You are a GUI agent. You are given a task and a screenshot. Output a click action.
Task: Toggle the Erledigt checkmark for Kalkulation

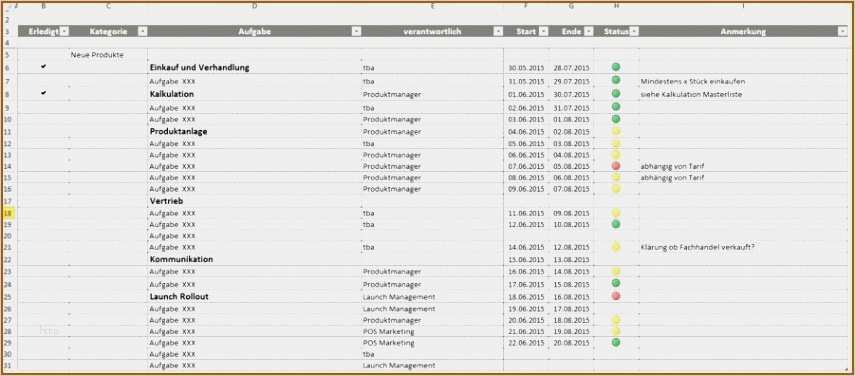point(44,93)
